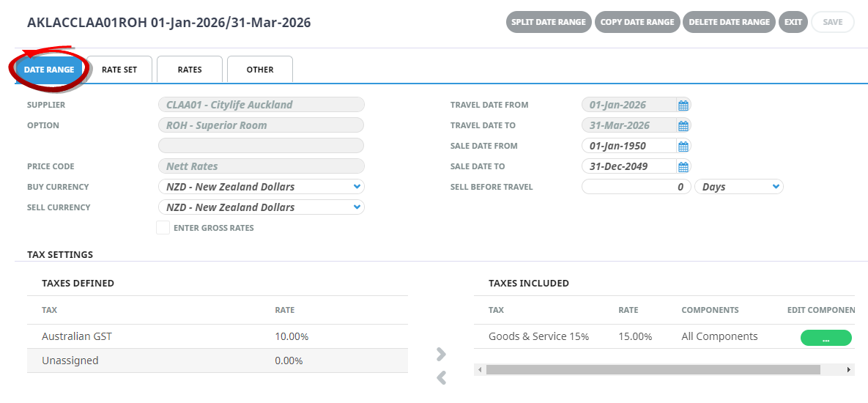This screenshot has width=868, height=403.
Task: Switch to the Rate Set tab
Action: coord(119,70)
